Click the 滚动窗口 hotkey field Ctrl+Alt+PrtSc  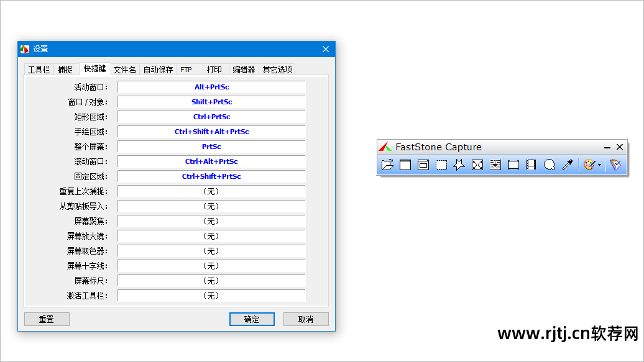(x=211, y=161)
